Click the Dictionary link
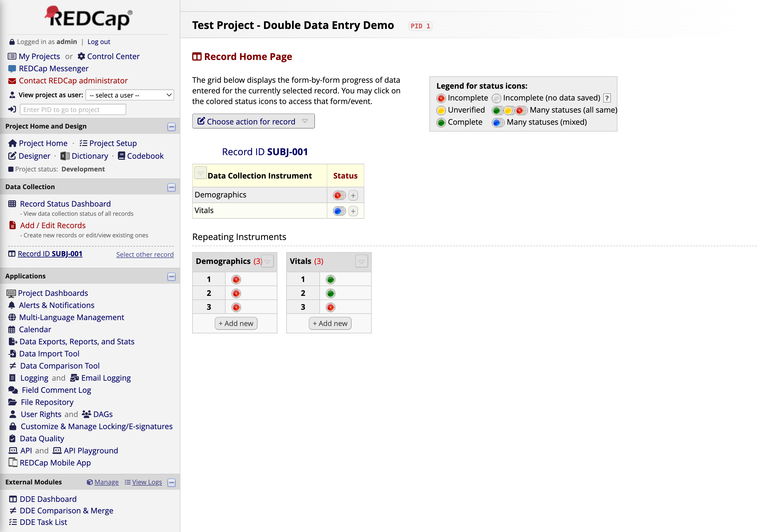This screenshot has height=532, width=757. (90, 156)
